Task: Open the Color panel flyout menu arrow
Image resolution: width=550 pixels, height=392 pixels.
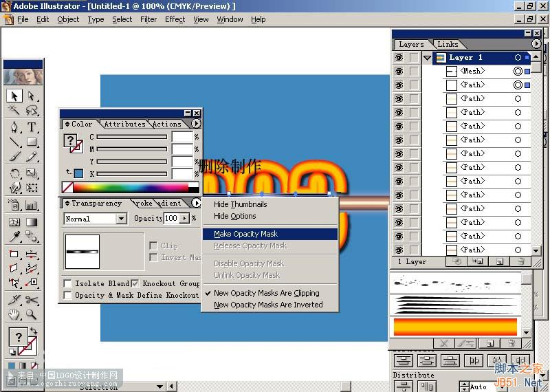Action: pyautogui.click(x=196, y=124)
